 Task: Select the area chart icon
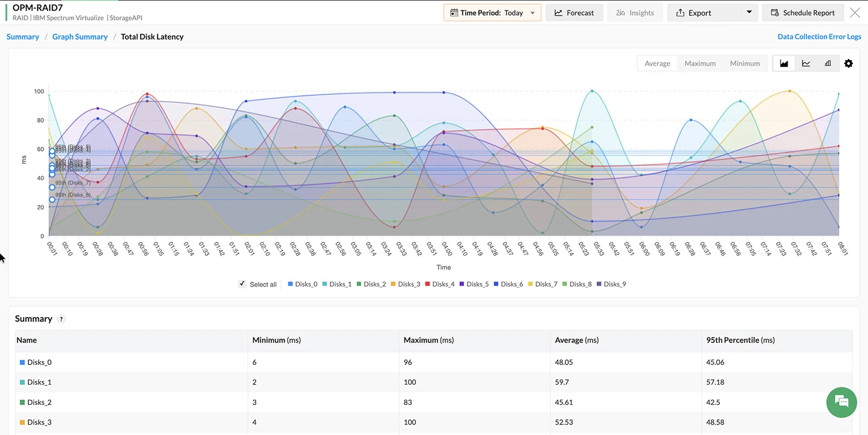coord(784,63)
